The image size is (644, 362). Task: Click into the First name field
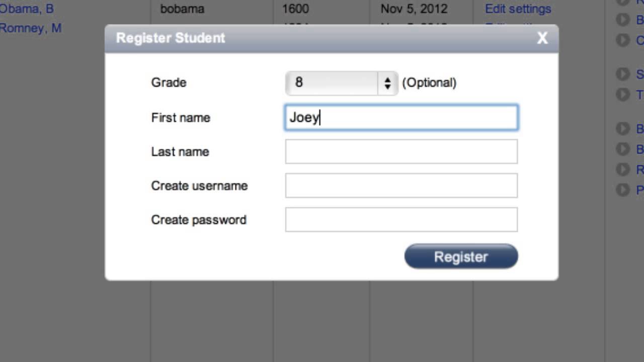coord(401,118)
